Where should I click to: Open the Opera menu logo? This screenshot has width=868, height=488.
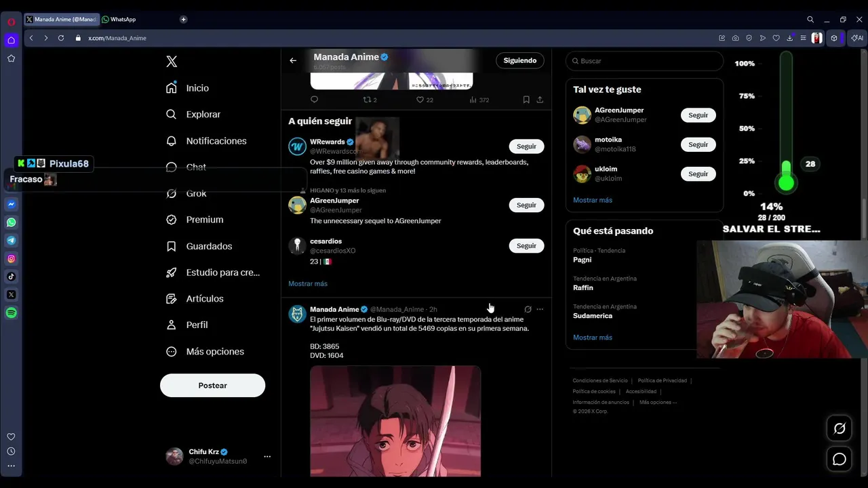pyautogui.click(x=12, y=22)
